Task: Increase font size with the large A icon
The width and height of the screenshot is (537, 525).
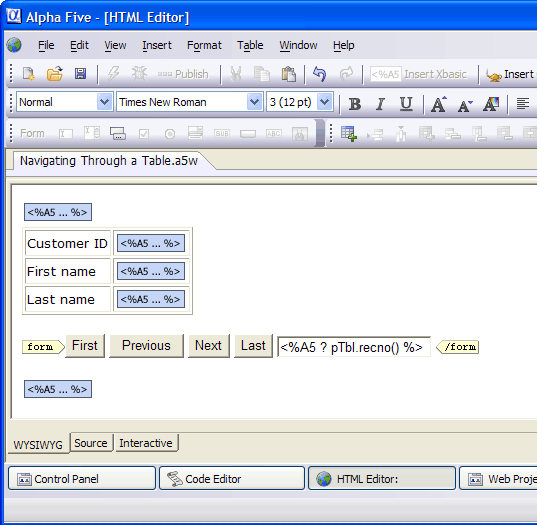Action: tap(439, 104)
